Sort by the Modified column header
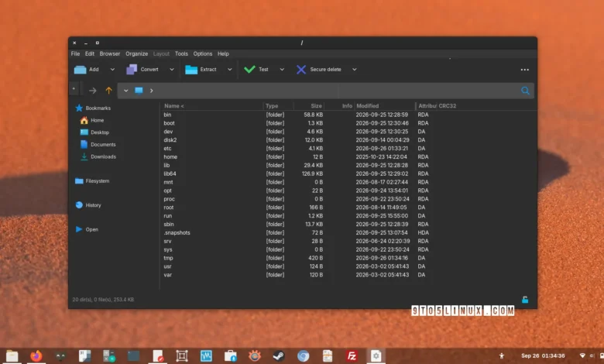 pos(385,106)
